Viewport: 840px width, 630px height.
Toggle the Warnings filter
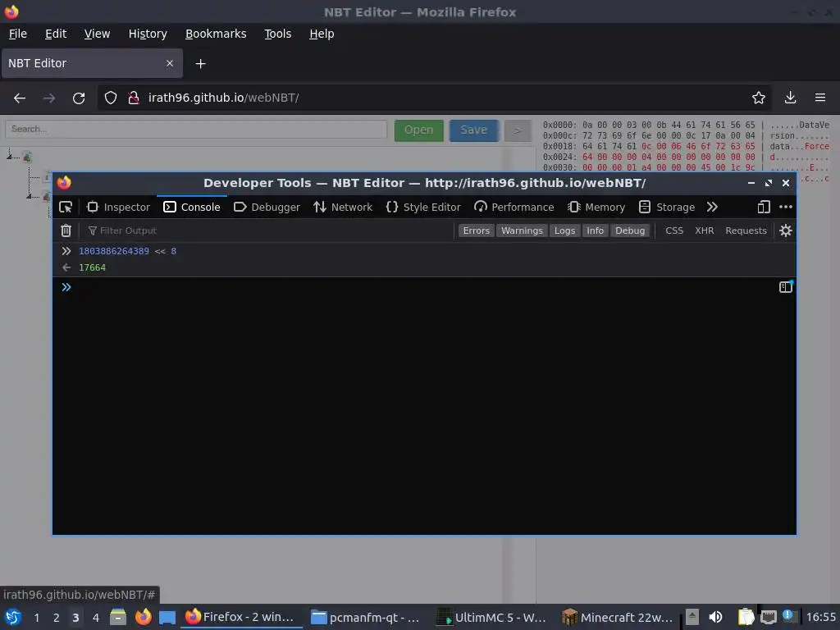click(x=522, y=231)
